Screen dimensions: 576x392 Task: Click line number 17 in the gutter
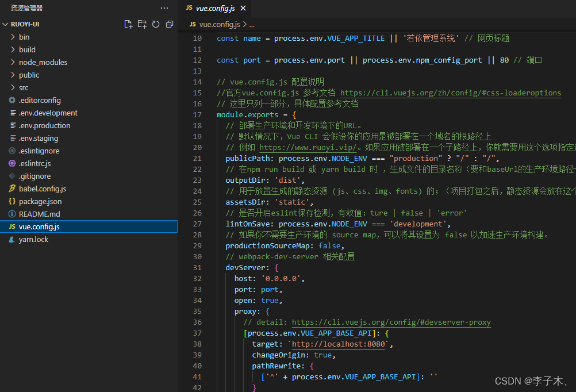click(x=197, y=114)
